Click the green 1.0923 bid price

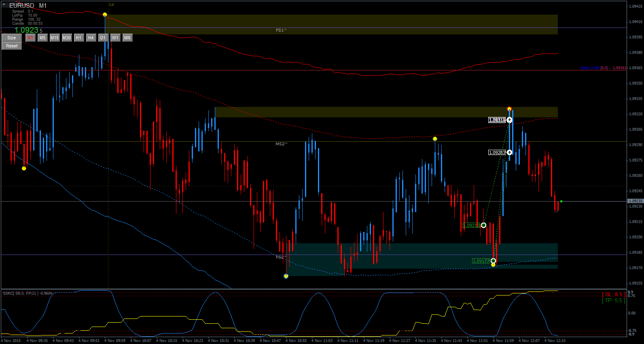(26, 30)
